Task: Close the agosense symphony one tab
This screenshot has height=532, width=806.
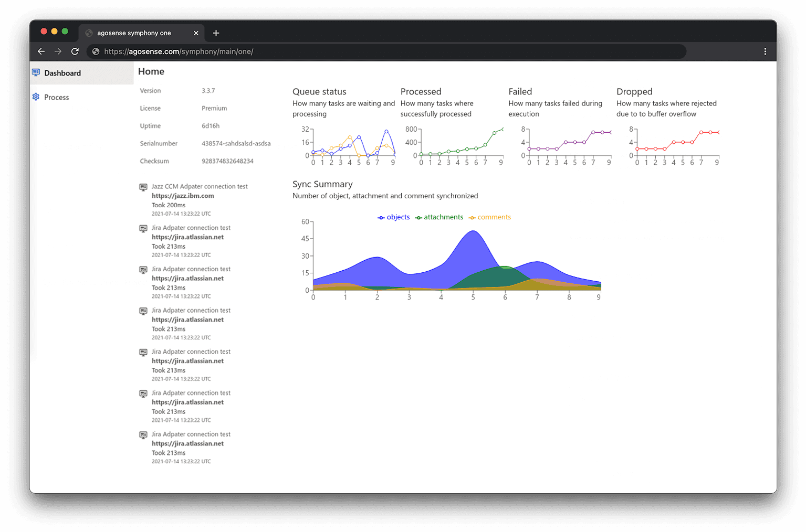Action: tap(196, 33)
